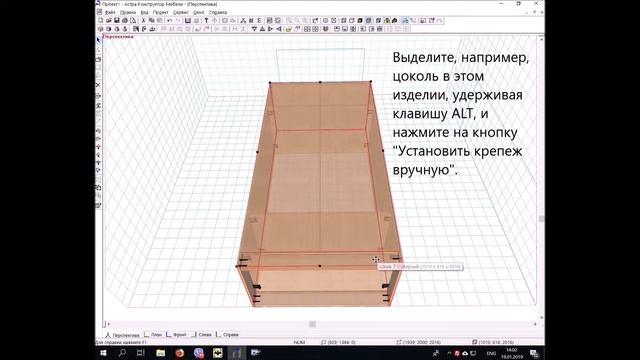Image resolution: width=640 pixels, height=360 pixels.
Task: Switch to the Справа view tab
Action: 227,335
